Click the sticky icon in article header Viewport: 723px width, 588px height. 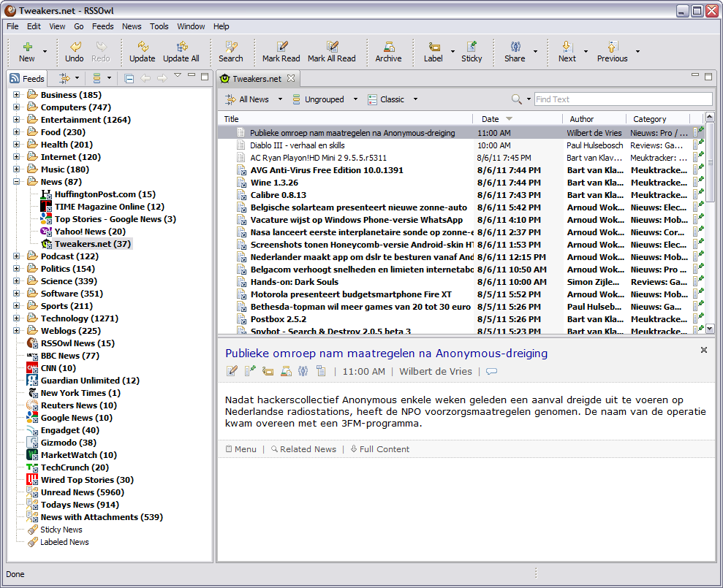tap(250, 371)
